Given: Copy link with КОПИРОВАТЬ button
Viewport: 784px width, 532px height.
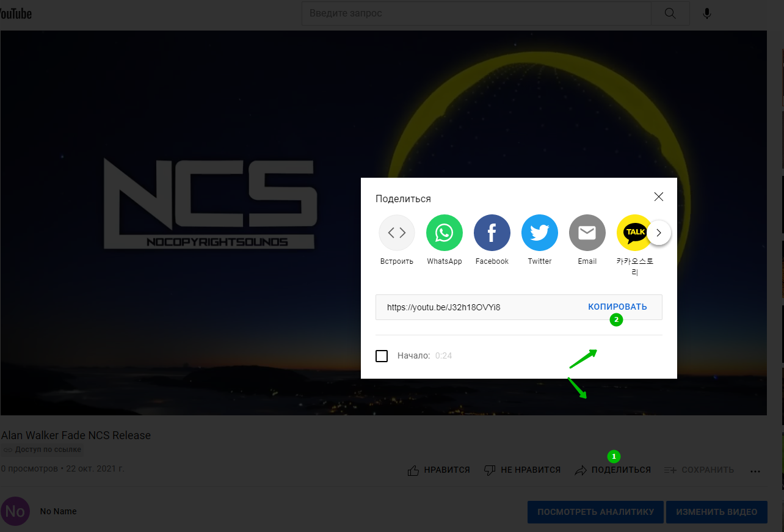Looking at the screenshot, I should [x=617, y=307].
